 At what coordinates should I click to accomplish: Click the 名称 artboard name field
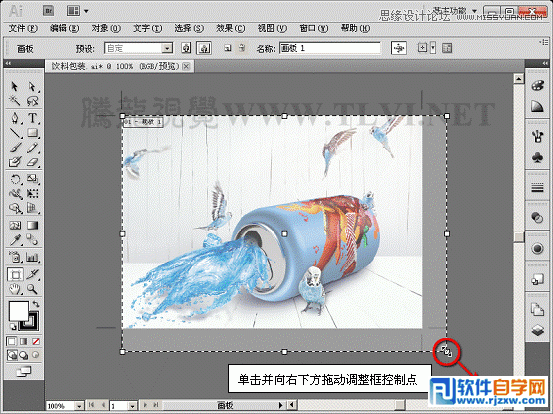pos(330,48)
